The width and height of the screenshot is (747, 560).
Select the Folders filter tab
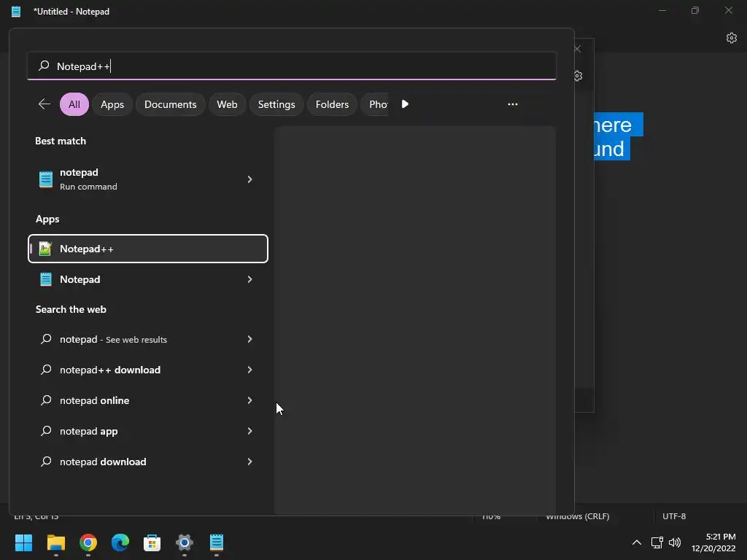(x=332, y=104)
